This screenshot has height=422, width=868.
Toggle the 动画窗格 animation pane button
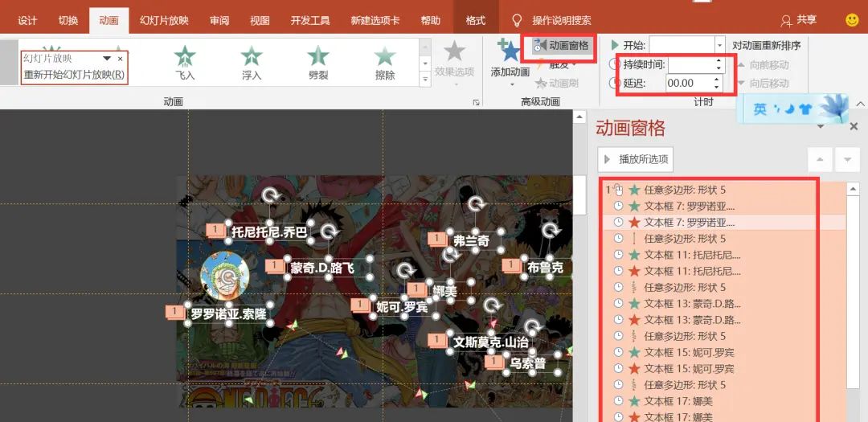click(561, 46)
